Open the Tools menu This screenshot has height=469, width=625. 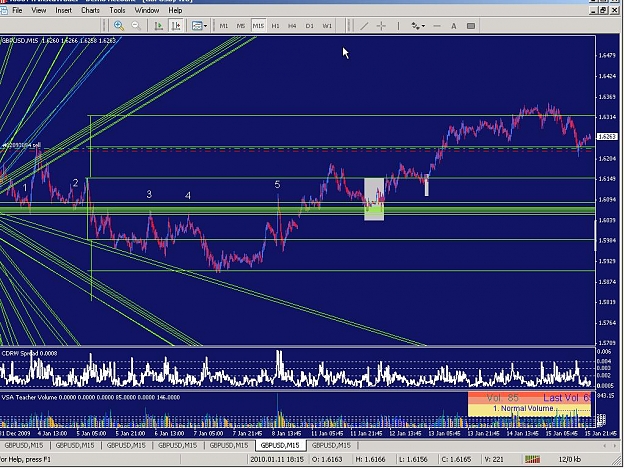(x=117, y=10)
